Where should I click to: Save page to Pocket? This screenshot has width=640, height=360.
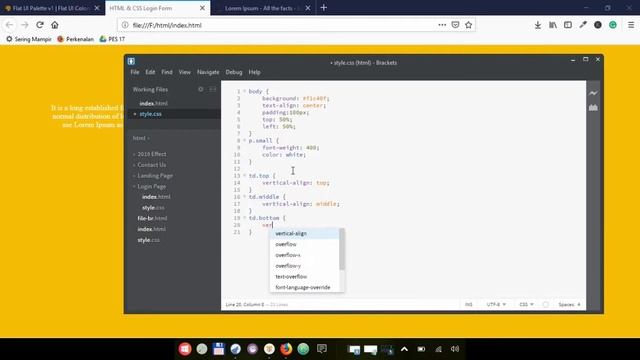(x=455, y=25)
